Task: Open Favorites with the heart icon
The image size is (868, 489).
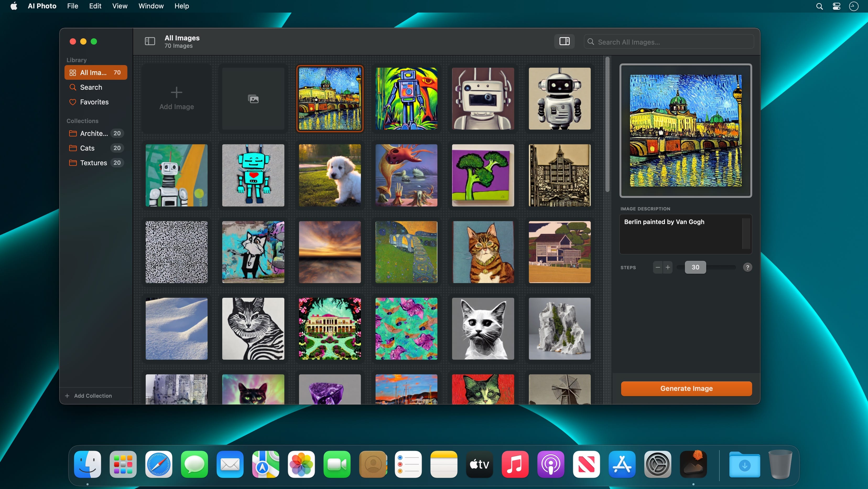Action: (94, 102)
